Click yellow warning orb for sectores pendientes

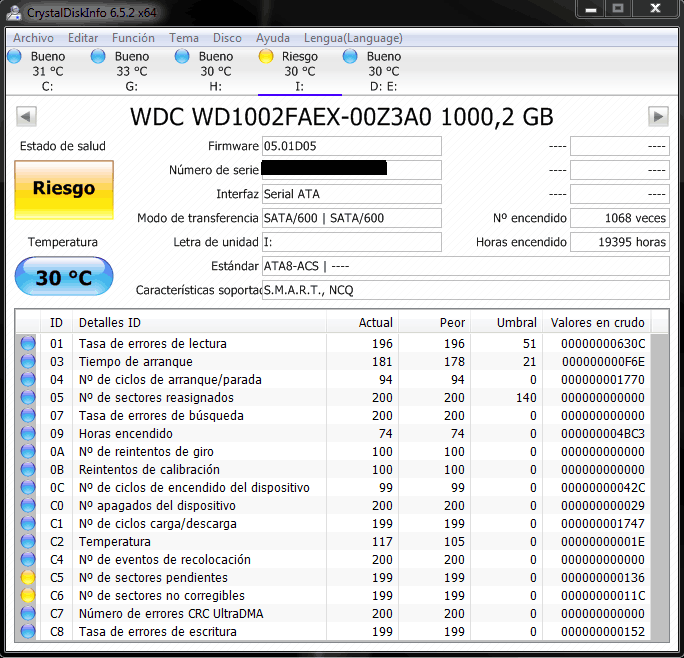28,577
